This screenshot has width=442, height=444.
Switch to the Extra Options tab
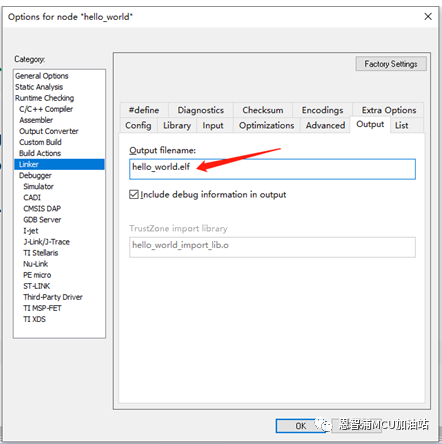coord(389,110)
